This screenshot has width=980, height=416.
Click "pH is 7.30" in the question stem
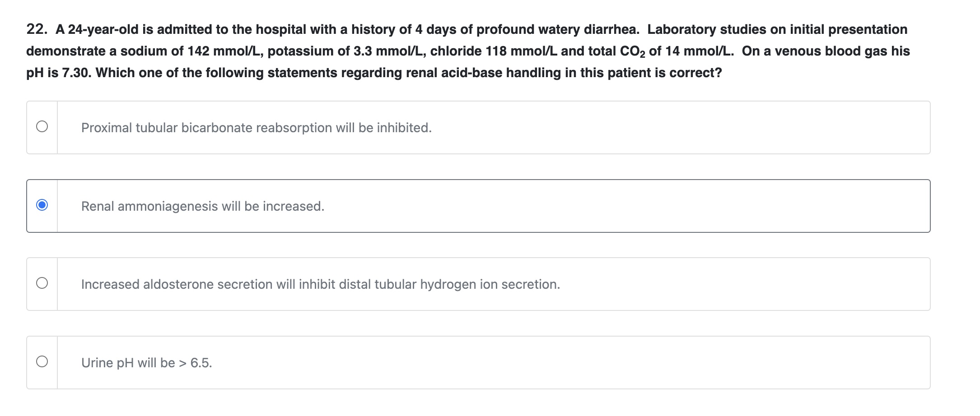[x=58, y=73]
